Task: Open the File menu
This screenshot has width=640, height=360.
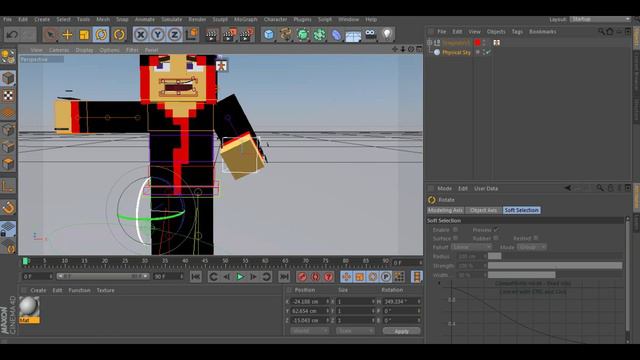Action: [x=7, y=19]
